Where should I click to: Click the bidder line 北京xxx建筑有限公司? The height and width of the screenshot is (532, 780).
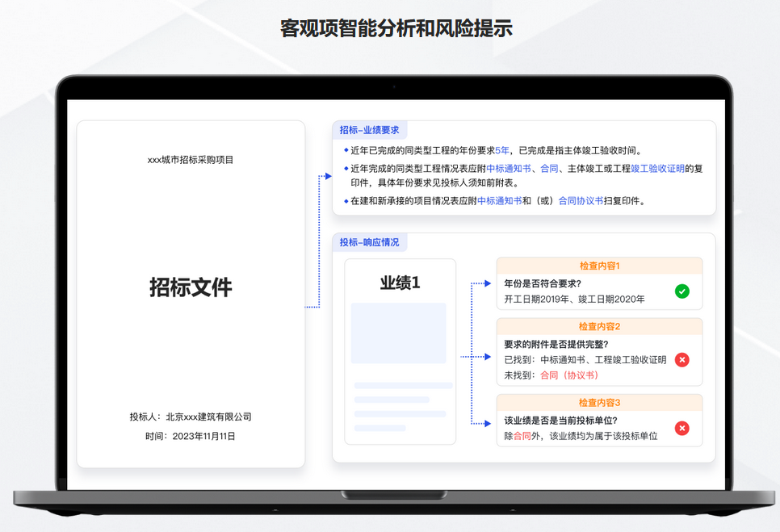click(191, 417)
